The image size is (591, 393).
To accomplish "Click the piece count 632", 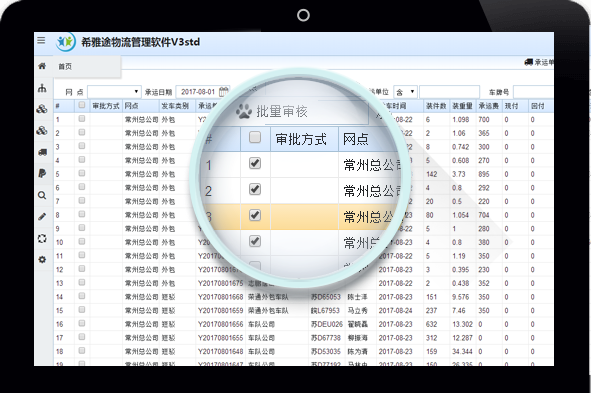I will (x=431, y=324).
